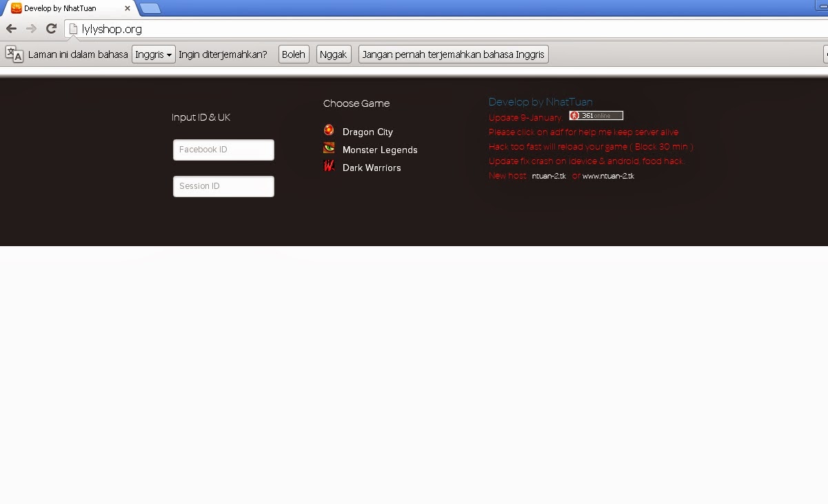The height and width of the screenshot is (504, 828).
Task: Select the Dragon City flame icon
Action: (x=329, y=130)
